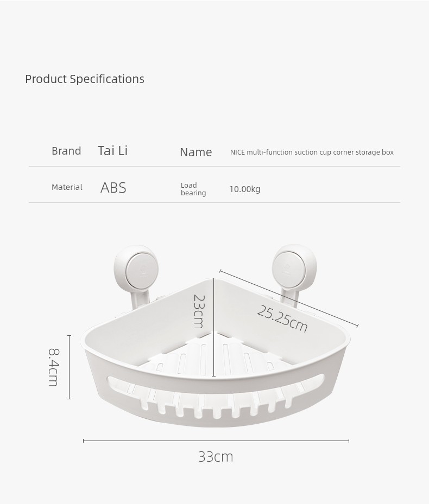Click the drain slats on basket bottom
Screen dimensions: 429x504
[x=214, y=357]
